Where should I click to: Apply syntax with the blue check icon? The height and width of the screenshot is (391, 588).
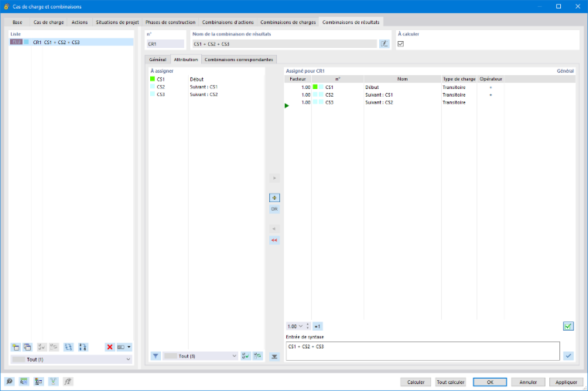click(569, 355)
